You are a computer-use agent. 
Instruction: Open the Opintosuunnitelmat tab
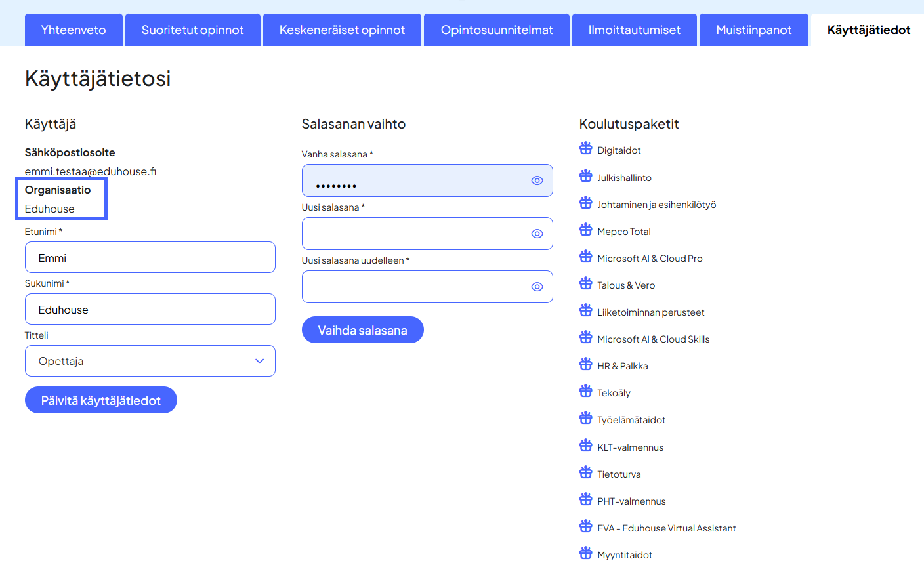click(x=497, y=30)
